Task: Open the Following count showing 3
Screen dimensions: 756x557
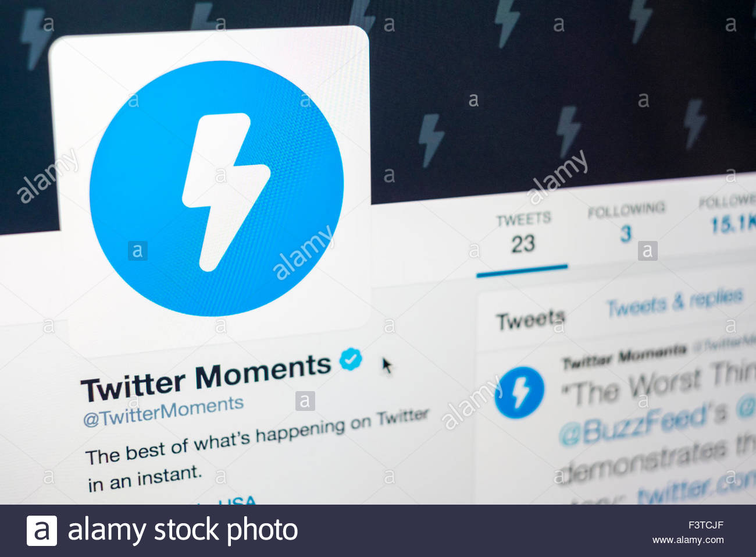Action: [x=626, y=223]
